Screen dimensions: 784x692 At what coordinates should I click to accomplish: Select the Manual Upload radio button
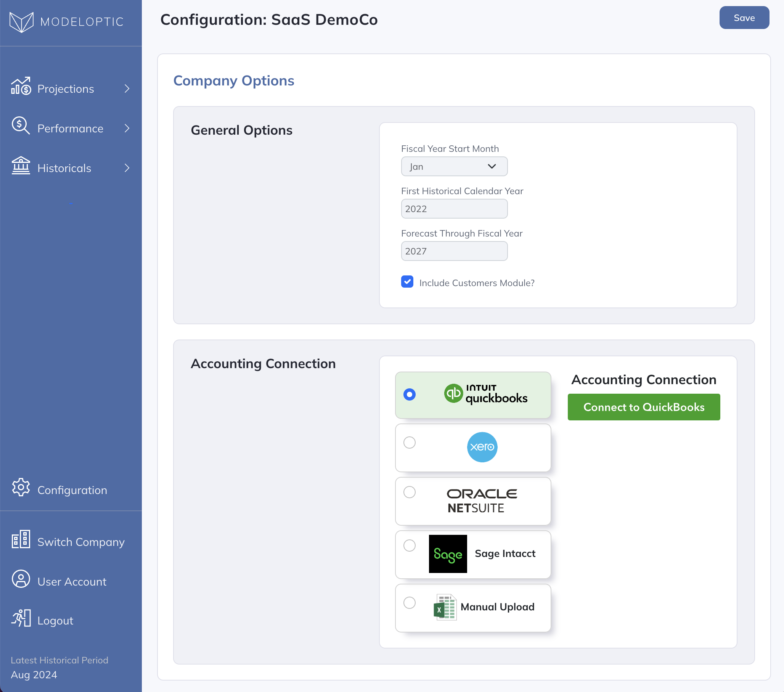409,603
